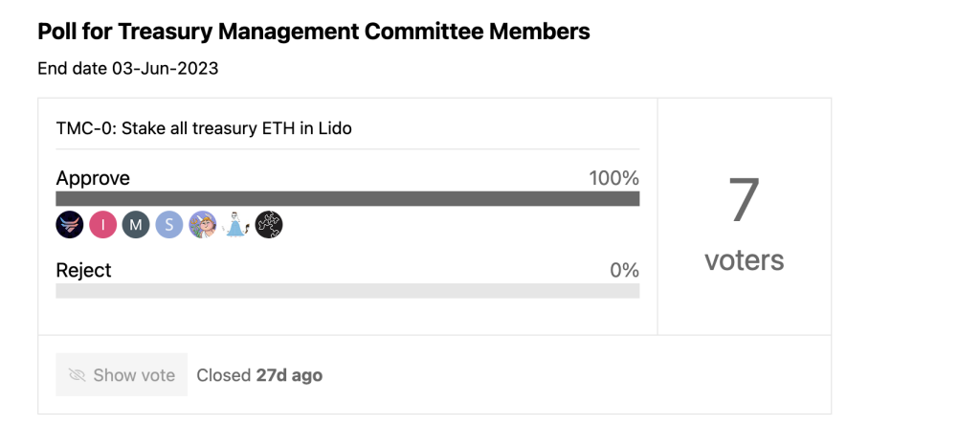Open the pink 'I' voter avatar
980x448 pixels.
pyautogui.click(x=102, y=224)
